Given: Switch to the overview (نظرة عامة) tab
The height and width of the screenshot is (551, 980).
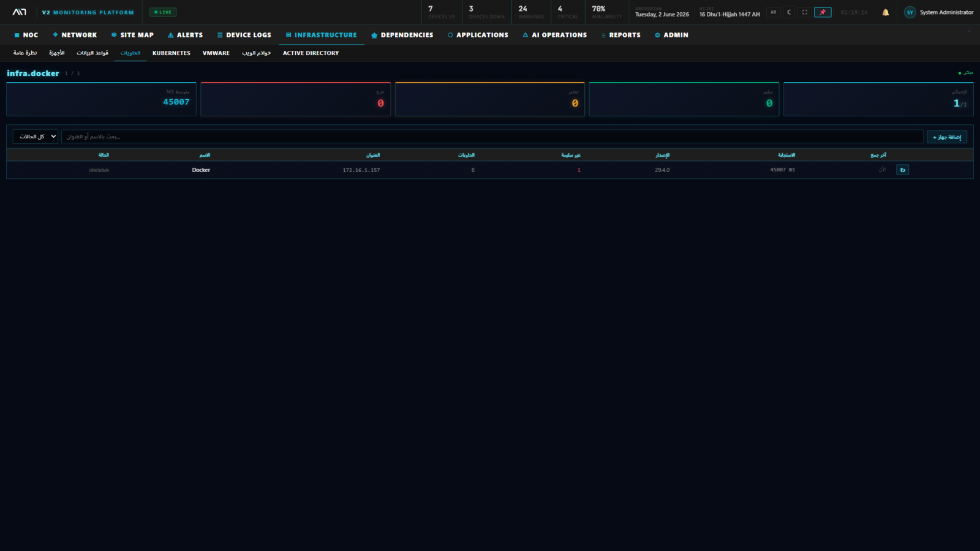Looking at the screenshot, I should click(25, 53).
